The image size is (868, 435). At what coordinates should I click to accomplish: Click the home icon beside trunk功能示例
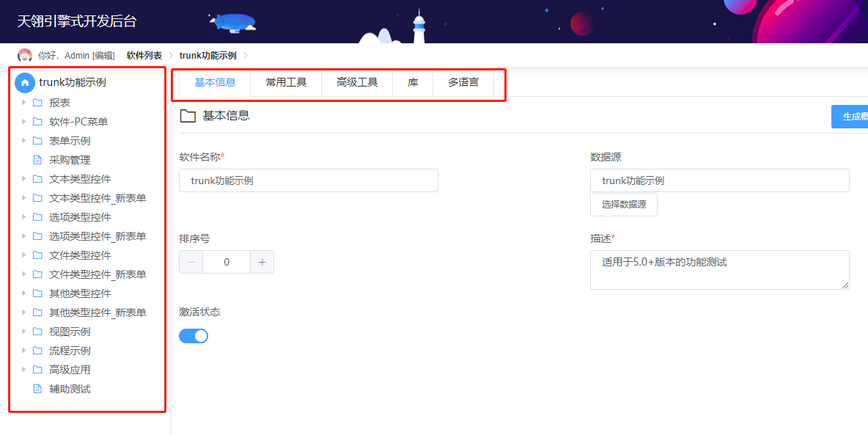[x=24, y=82]
